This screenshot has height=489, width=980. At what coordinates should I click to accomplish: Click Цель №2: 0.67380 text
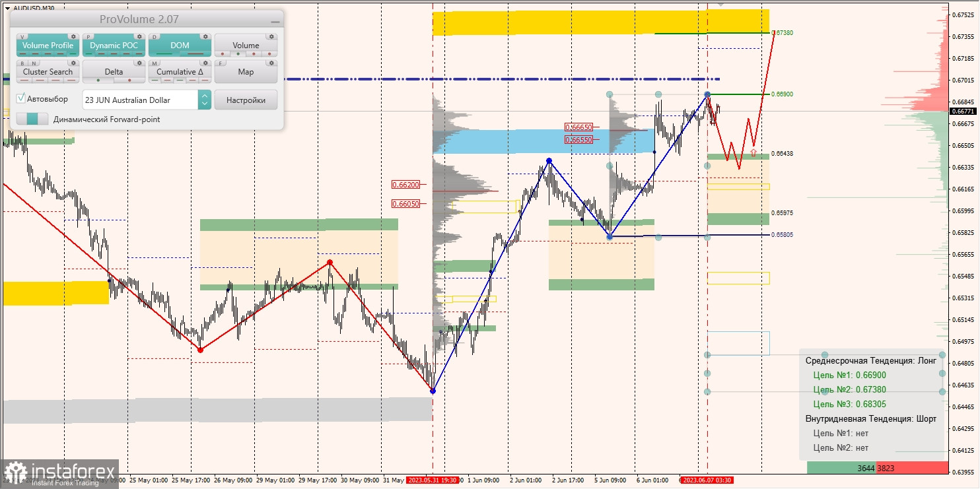click(x=850, y=389)
